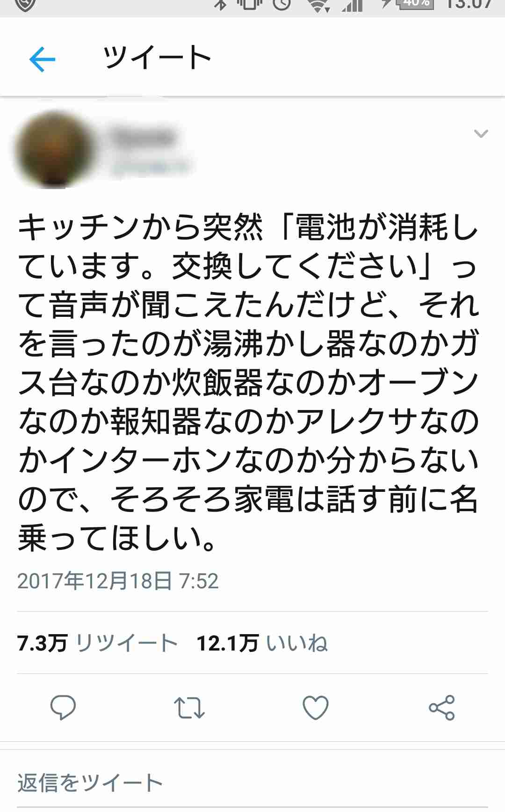Tap the alarm clock status icon
505x812 pixels.
[281, 4]
